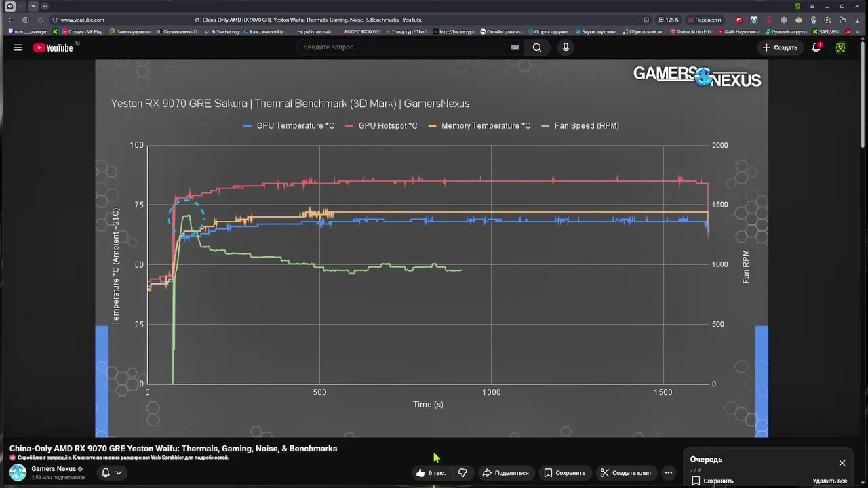The width and height of the screenshot is (868, 488).
Task: Show site security shield info
Action: [55, 20]
